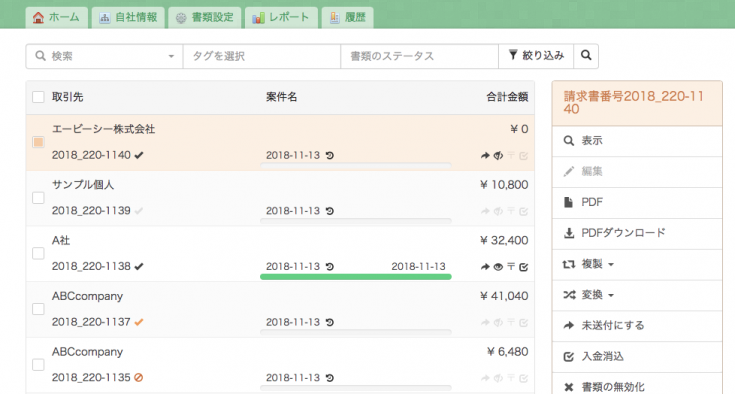Screen dimensions: 735x394
Task: Click the 案件名 column header
Action: (x=282, y=97)
